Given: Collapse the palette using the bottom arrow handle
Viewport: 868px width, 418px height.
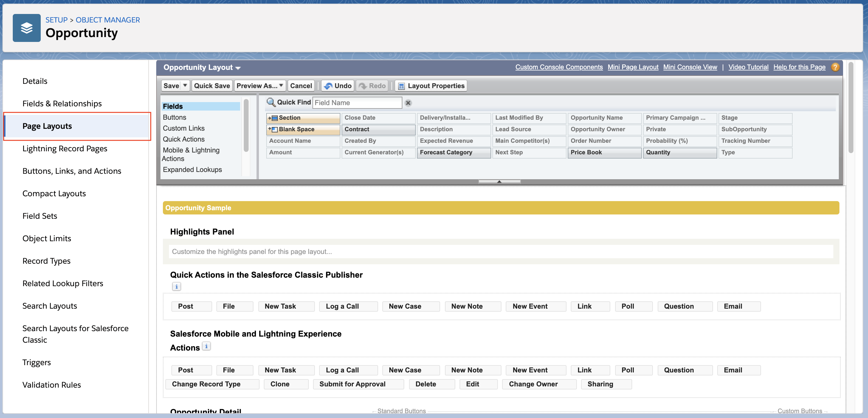Looking at the screenshot, I should [499, 182].
